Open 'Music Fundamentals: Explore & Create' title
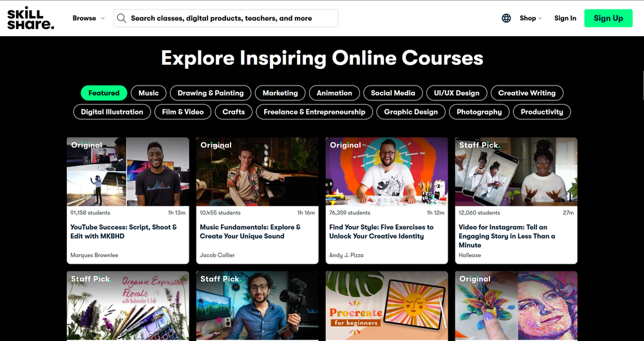 coord(250,232)
